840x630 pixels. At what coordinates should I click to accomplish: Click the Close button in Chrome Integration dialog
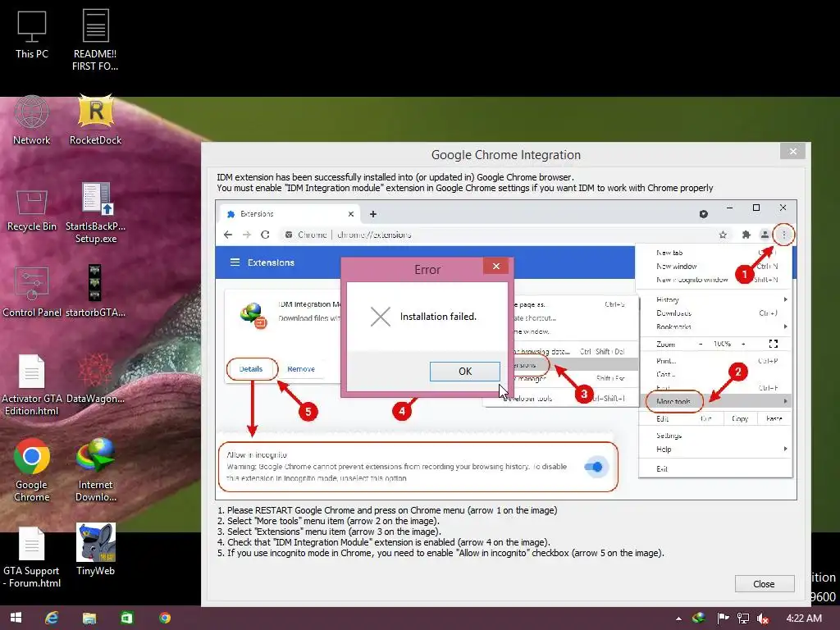(x=764, y=583)
